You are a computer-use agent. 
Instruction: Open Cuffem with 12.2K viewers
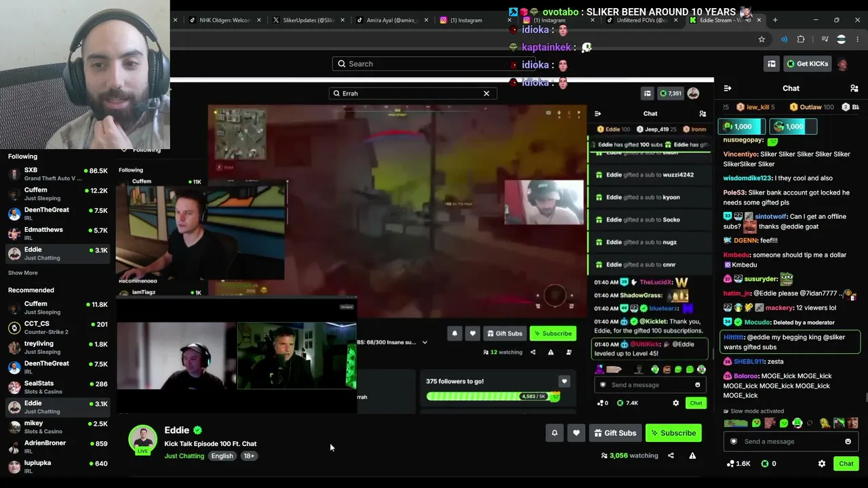(58, 194)
